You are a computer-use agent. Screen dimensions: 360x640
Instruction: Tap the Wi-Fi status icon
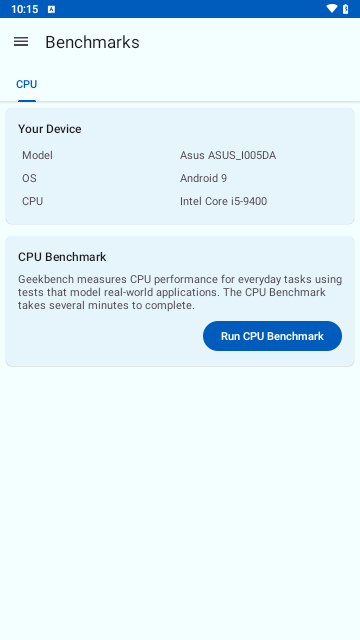pyautogui.click(x=332, y=9)
